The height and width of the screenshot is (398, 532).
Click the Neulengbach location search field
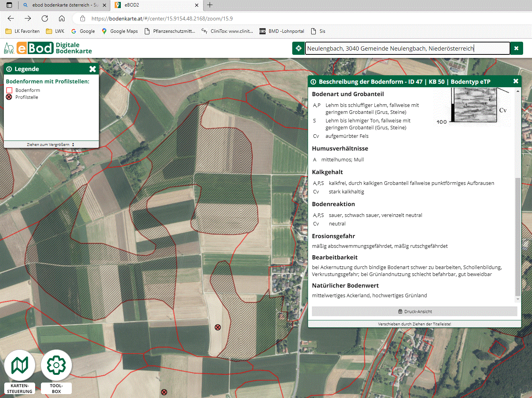[x=407, y=48]
